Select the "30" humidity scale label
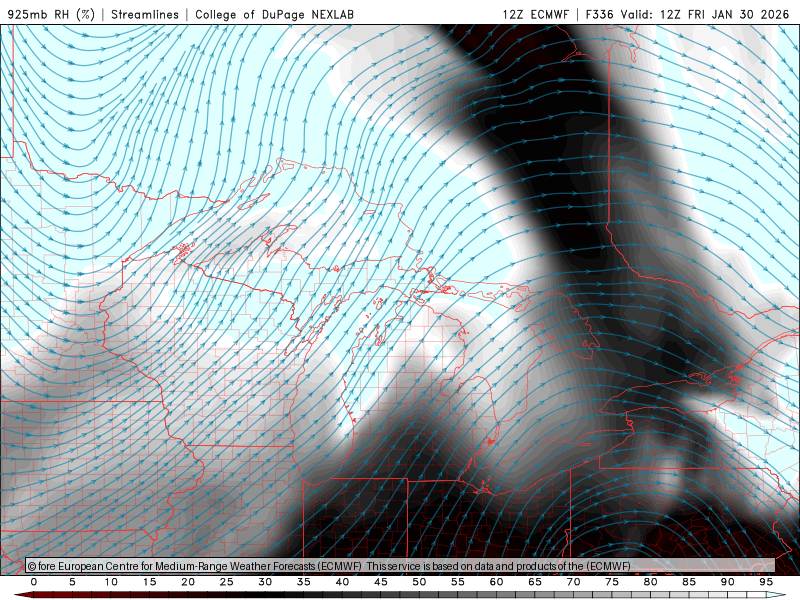Image resolution: width=800 pixels, height=600 pixels. pos(265,582)
